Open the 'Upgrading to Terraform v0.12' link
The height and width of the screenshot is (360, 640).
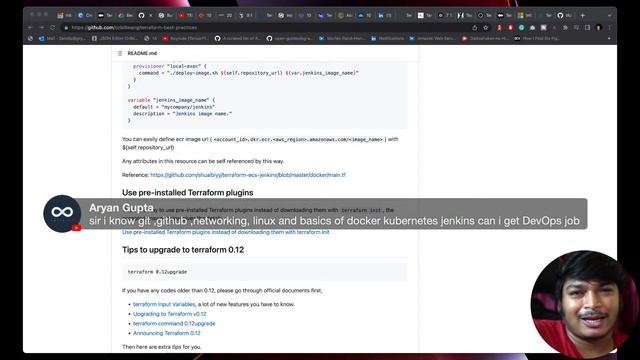click(169, 314)
